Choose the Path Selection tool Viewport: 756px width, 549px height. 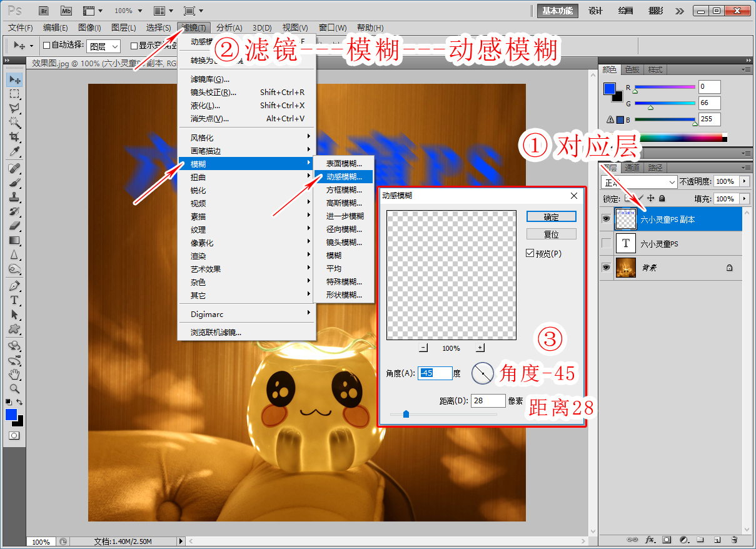pos(14,315)
